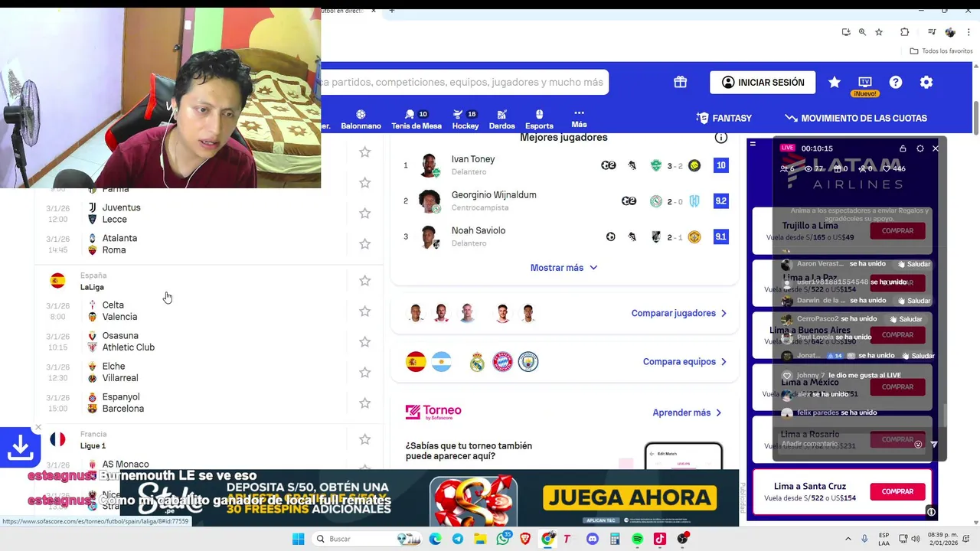Image resolution: width=980 pixels, height=551 pixels.
Task: Open Todos los favoritos bookmarks folder
Action: click(x=941, y=51)
